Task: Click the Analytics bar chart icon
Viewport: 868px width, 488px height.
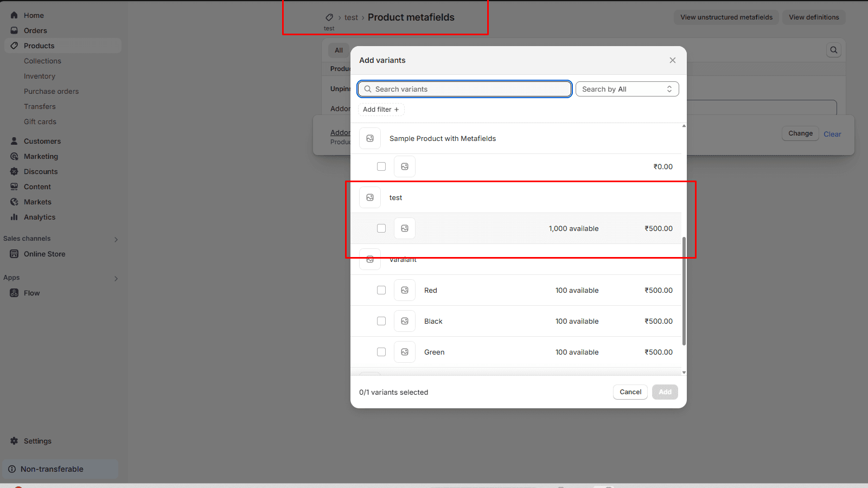Action: (x=14, y=217)
